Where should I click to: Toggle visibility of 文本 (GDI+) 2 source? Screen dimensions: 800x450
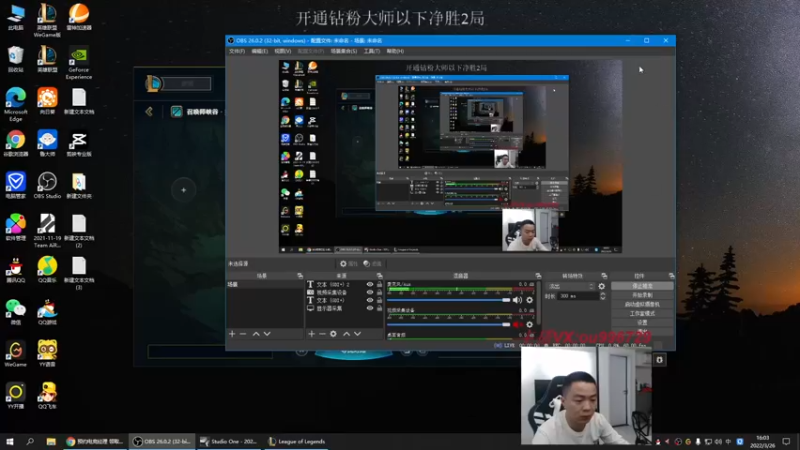tap(370, 284)
